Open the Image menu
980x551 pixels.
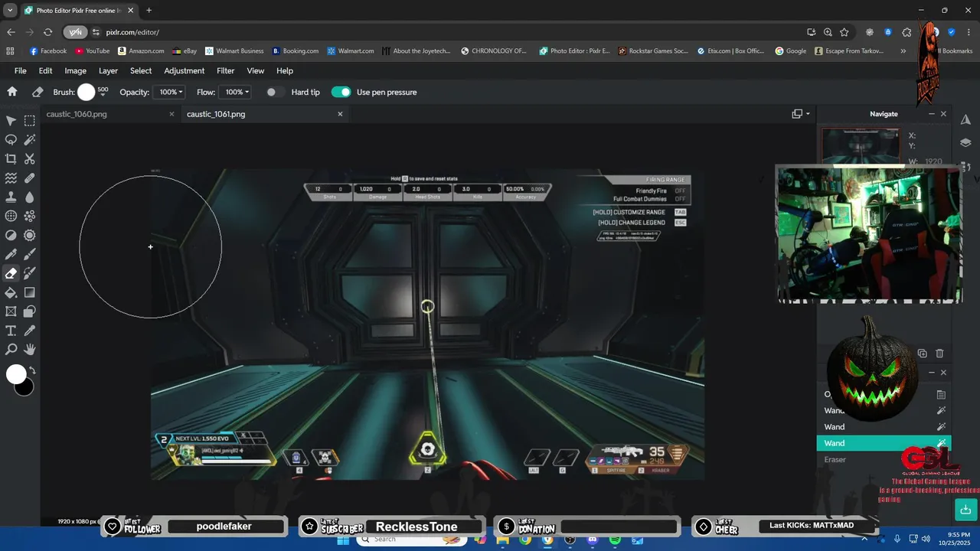[75, 70]
